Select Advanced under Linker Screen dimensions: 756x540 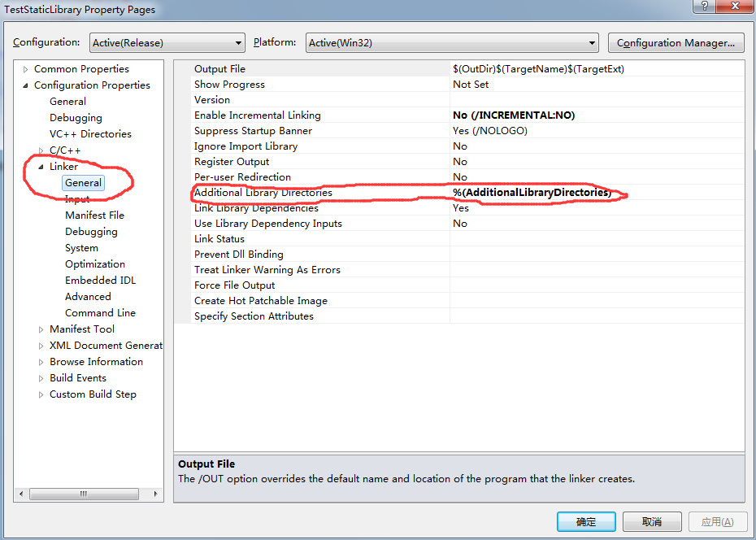(x=88, y=297)
